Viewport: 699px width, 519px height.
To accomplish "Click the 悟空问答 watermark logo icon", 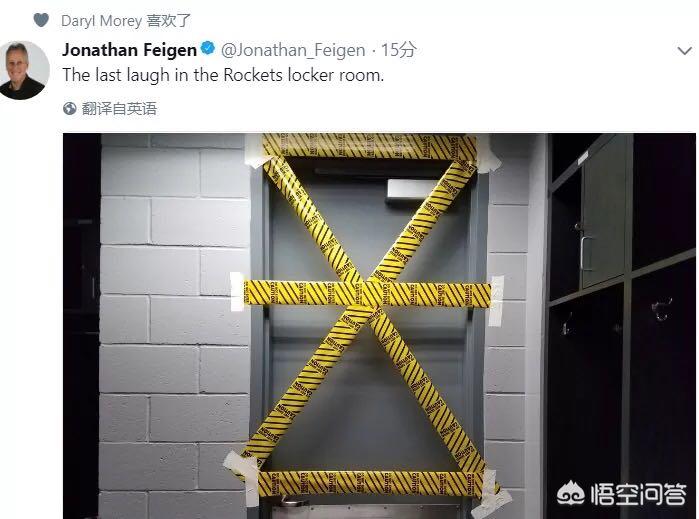I will tap(571, 494).
